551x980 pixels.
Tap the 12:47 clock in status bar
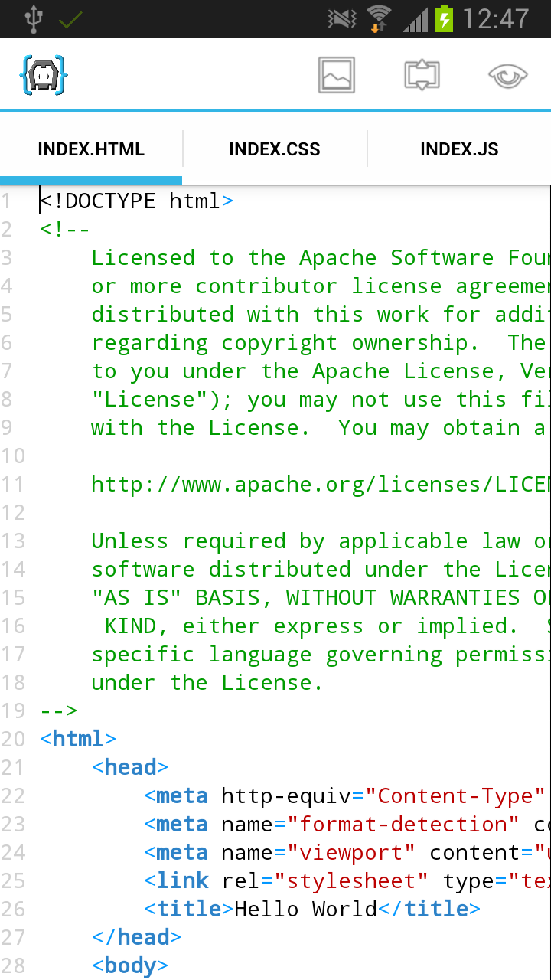tap(496, 19)
